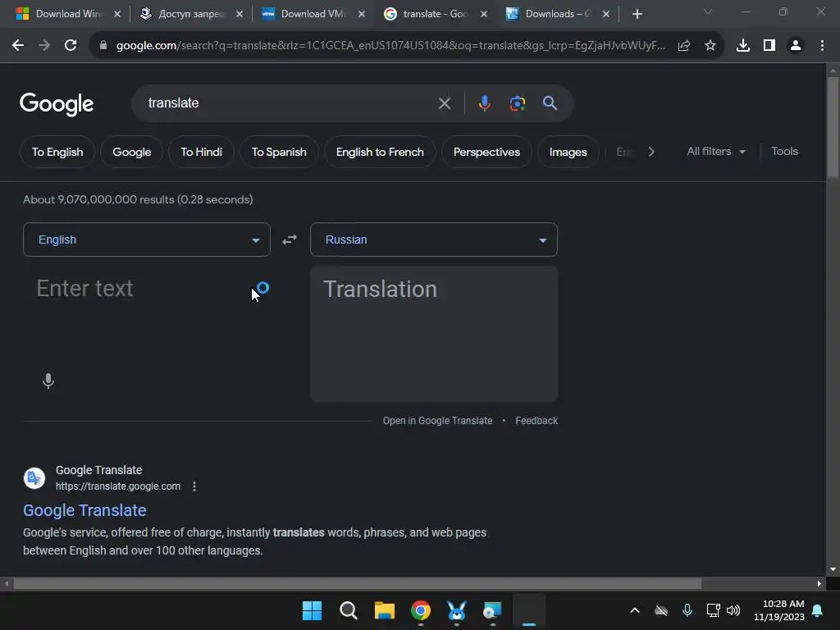Reload the current page
The image size is (840, 630).
click(x=71, y=46)
